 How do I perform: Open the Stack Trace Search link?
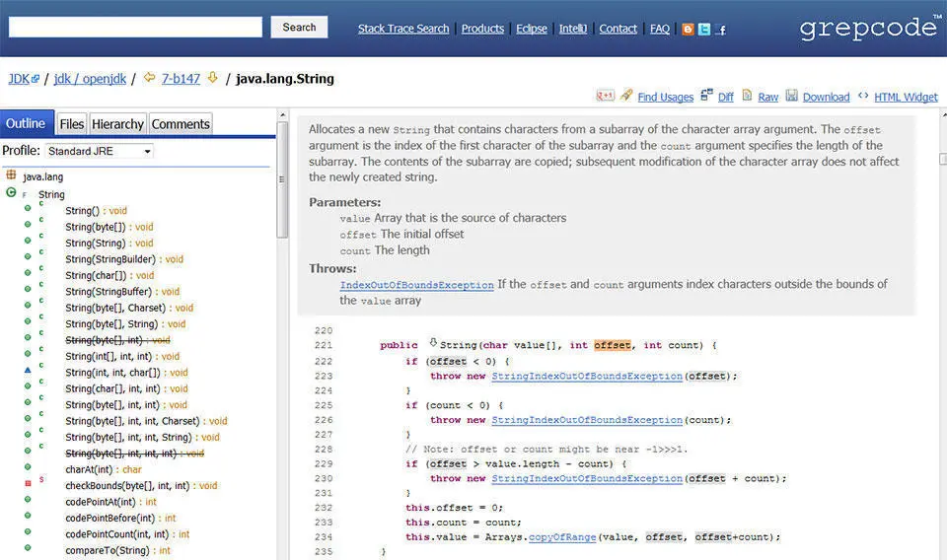403,29
